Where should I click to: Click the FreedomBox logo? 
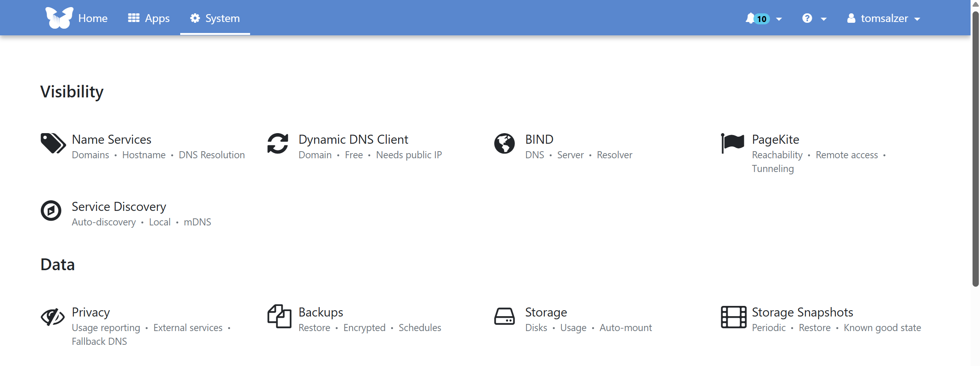(x=59, y=17)
